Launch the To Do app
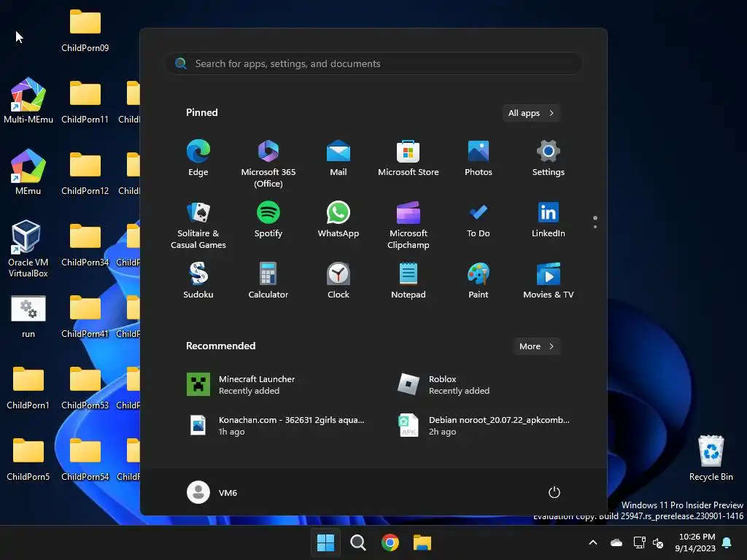Image resolution: width=747 pixels, height=560 pixels. pyautogui.click(x=479, y=219)
